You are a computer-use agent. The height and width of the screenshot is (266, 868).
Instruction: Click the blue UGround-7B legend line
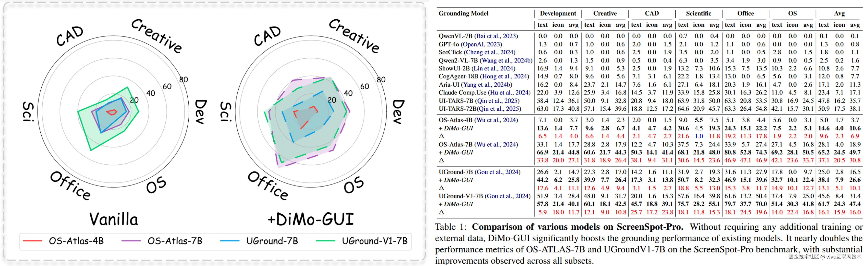click(x=229, y=241)
